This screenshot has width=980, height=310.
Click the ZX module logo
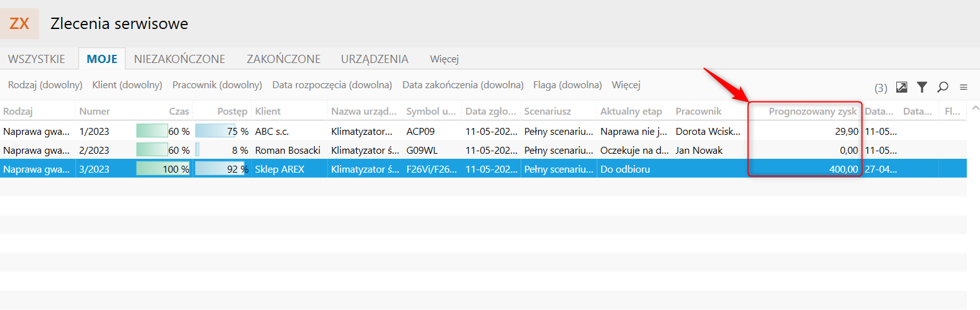pos(20,24)
